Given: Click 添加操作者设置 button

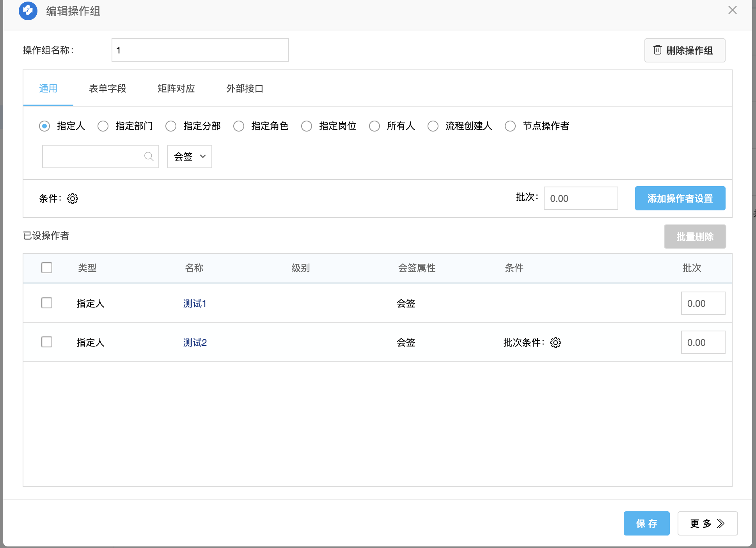Looking at the screenshot, I should point(680,198).
